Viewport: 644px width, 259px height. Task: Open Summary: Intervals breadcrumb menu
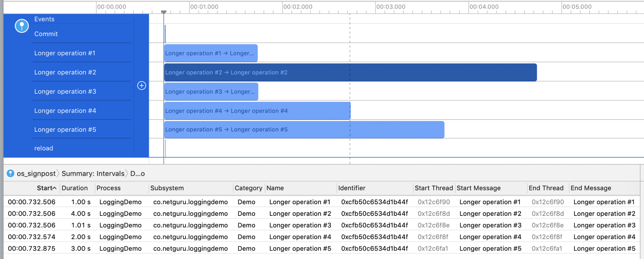(93, 174)
